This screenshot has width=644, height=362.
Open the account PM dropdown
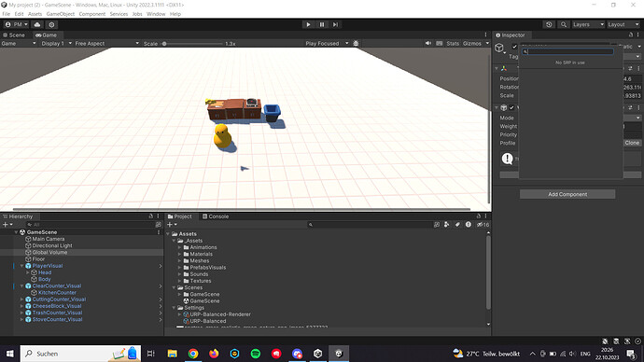tap(17, 24)
